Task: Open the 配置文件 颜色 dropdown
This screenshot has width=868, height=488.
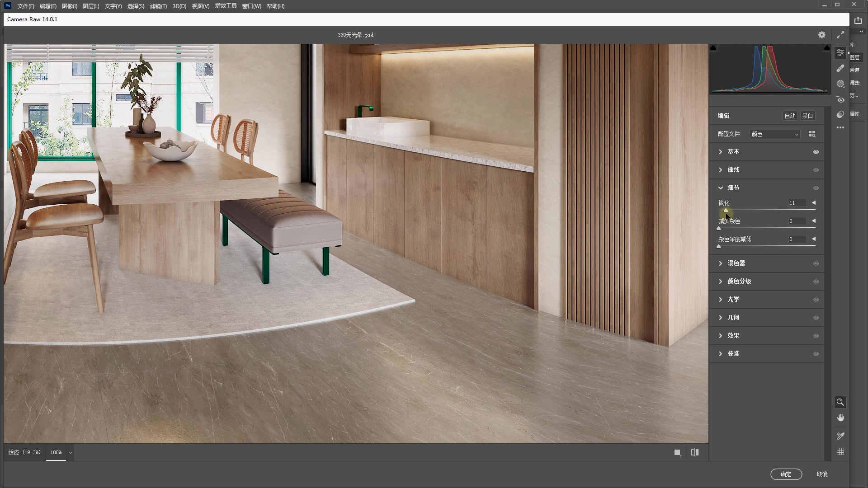Action: [x=775, y=134]
